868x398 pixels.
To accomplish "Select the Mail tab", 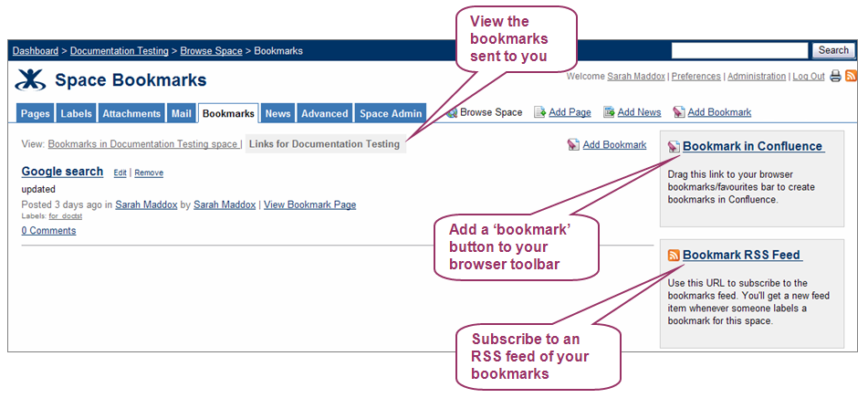I will [x=181, y=113].
